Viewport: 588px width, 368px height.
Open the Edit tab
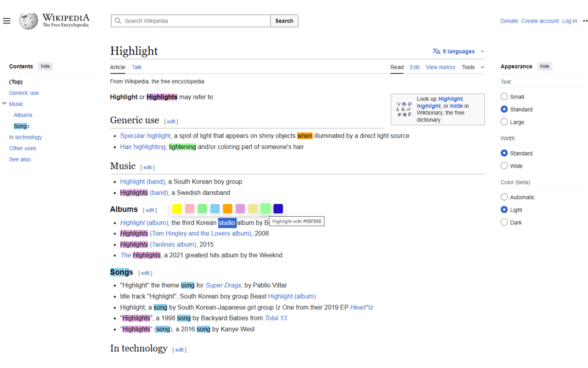coord(415,67)
